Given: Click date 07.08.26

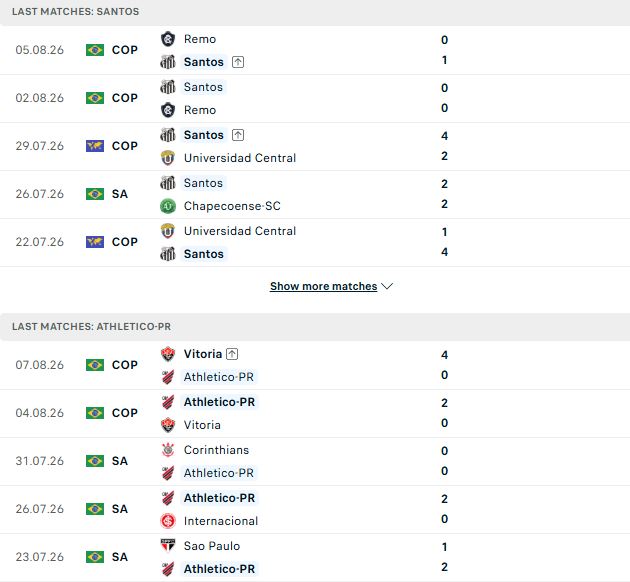Looking at the screenshot, I should pyautogui.click(x=40, y=365).
